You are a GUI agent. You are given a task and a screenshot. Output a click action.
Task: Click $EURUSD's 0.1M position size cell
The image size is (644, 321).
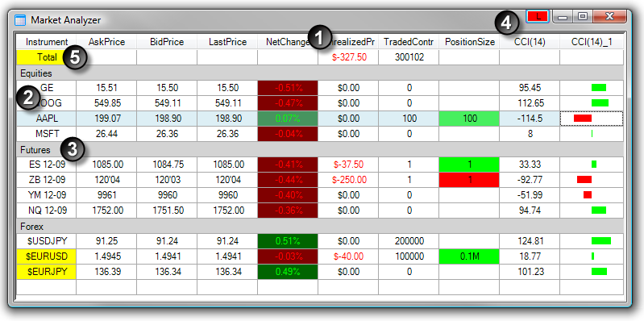469,256
